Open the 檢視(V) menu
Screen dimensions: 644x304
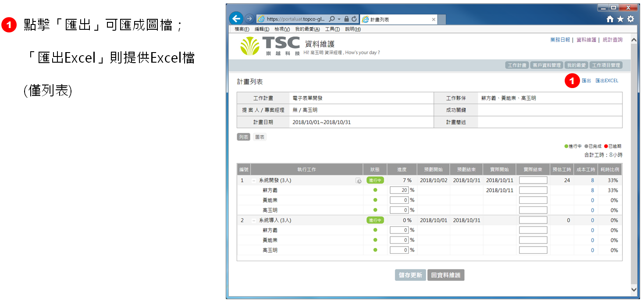pyautogui.click(x=282, y=29)
